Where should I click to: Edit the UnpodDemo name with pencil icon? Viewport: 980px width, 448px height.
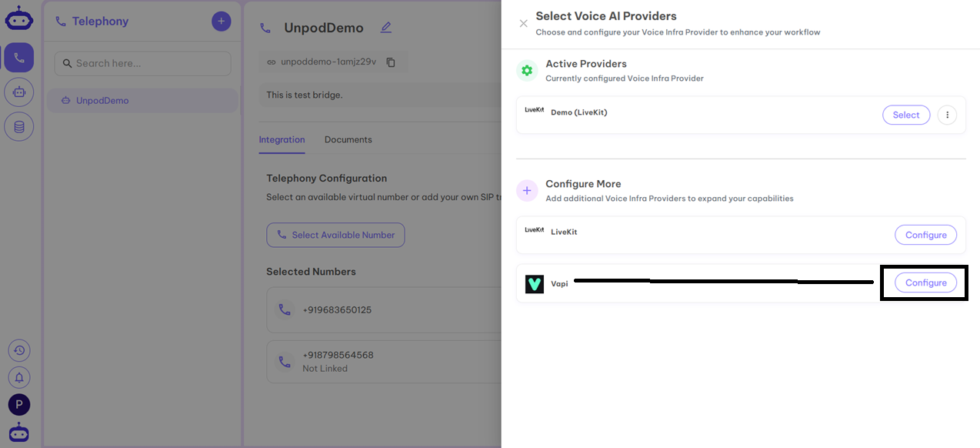pyautogui.click(x=386, y=28)
